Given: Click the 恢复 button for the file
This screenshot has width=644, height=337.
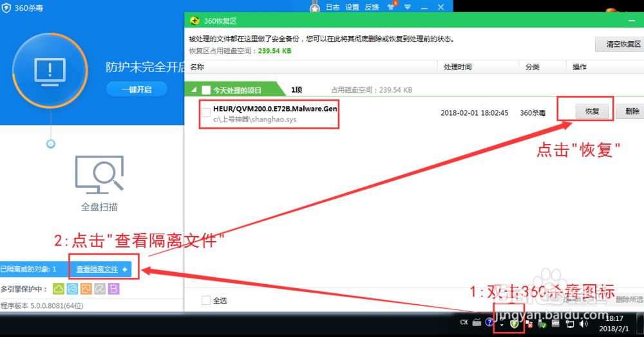Looking at the screenshot, I should (592, 112).
